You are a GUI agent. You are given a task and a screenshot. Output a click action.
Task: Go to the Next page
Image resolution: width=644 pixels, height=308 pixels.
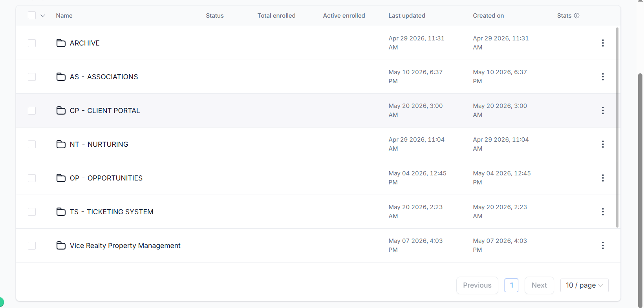[x=539, y=285]
